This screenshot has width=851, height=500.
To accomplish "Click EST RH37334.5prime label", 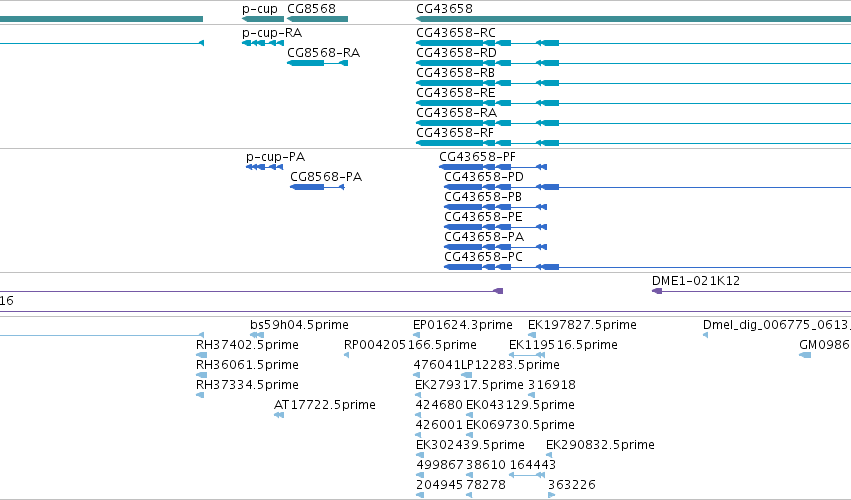I will click(x=247, y=385).
